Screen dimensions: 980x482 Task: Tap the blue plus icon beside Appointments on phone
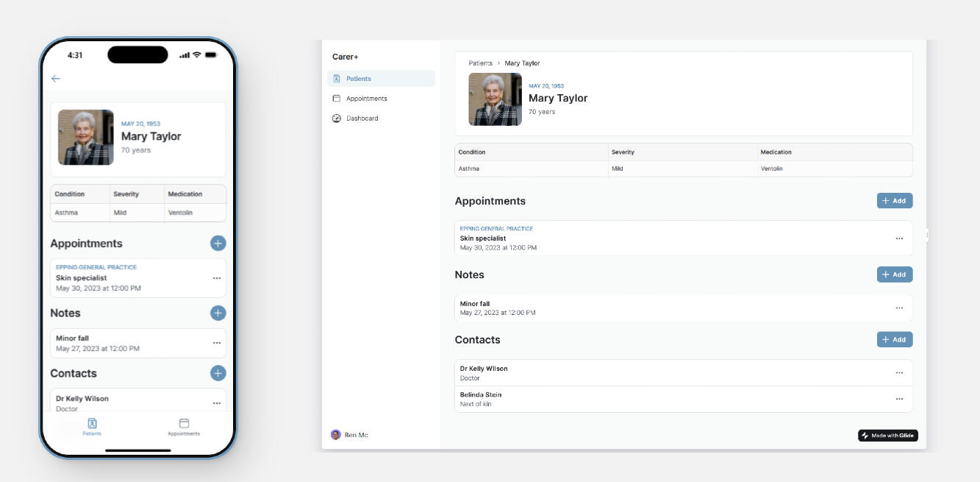click(x=218, y=243)
